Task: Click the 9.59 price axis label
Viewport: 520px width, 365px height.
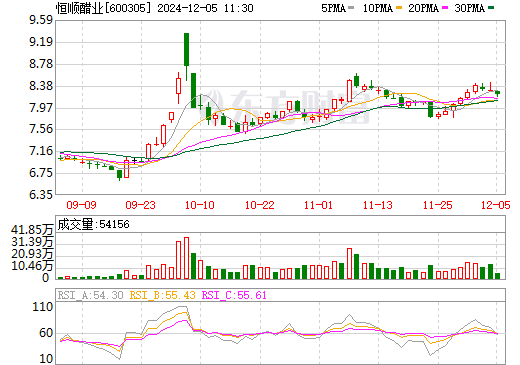Action: point(41,20)
